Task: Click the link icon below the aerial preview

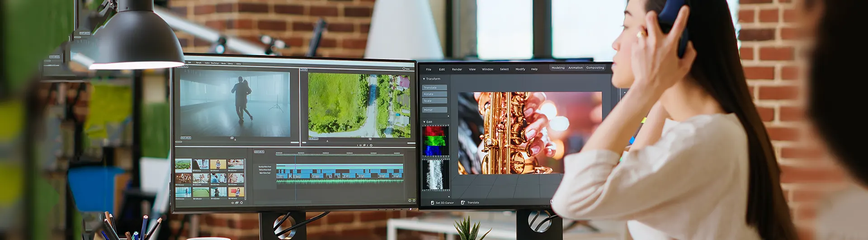Action: coord(370,139)
